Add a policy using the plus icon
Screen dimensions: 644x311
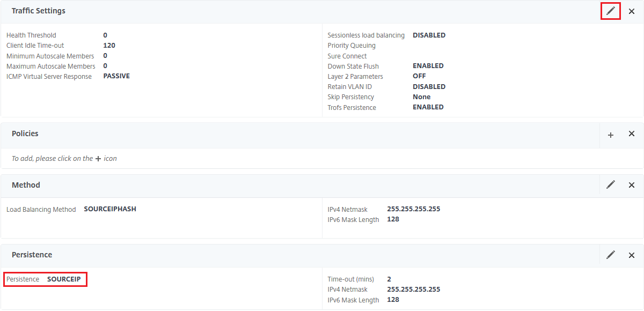(611, 135)
